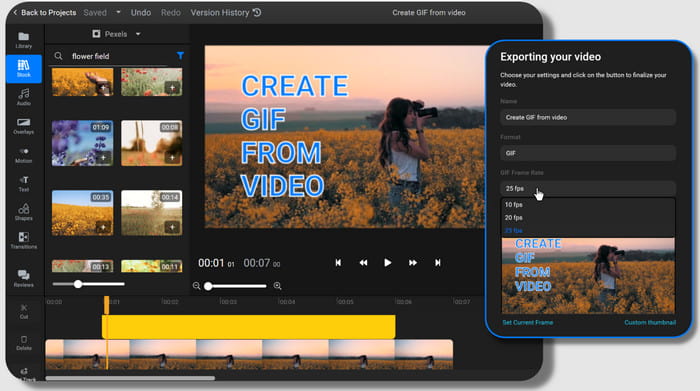
Task: Select the 00:13 stock clip thumbnail
Action: [83, 266]
